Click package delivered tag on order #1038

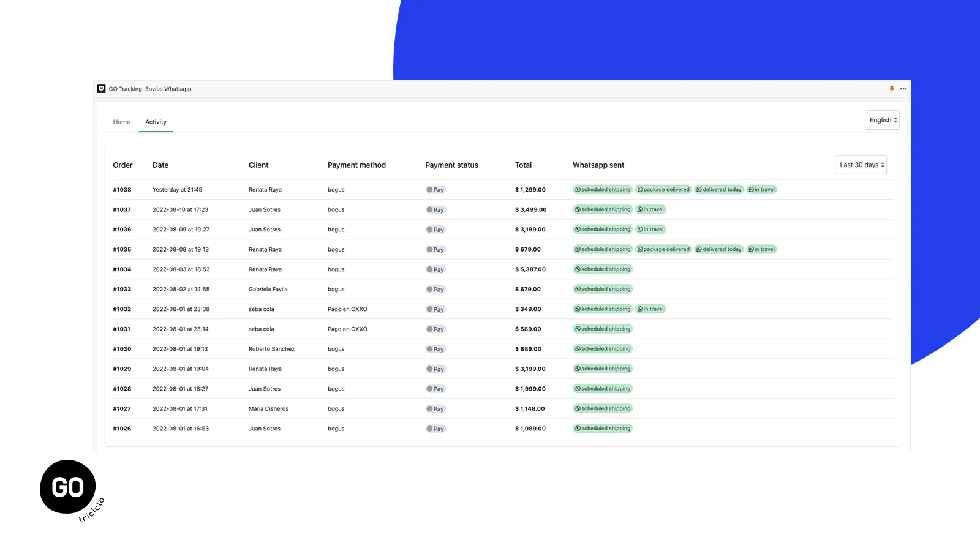click(663, 190)
